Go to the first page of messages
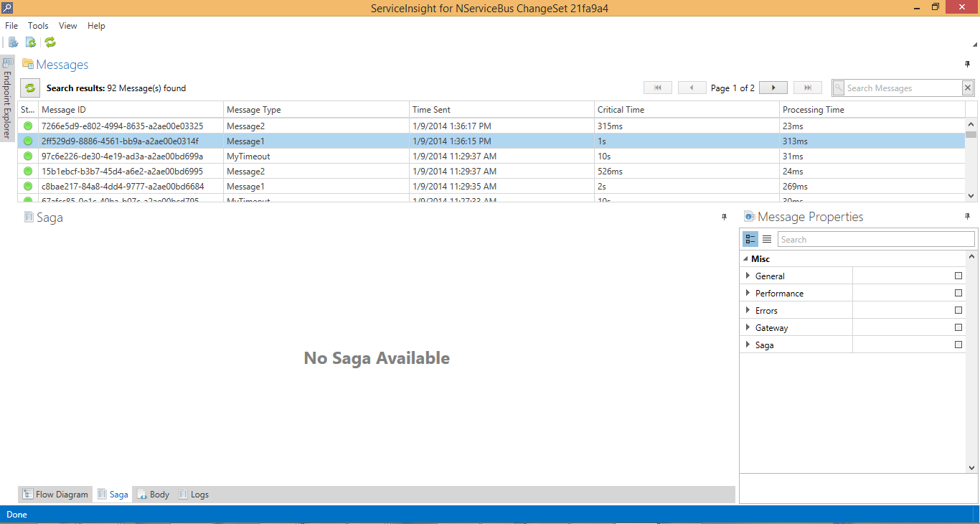This screenshot has width=980, height=524. (658, 88)
